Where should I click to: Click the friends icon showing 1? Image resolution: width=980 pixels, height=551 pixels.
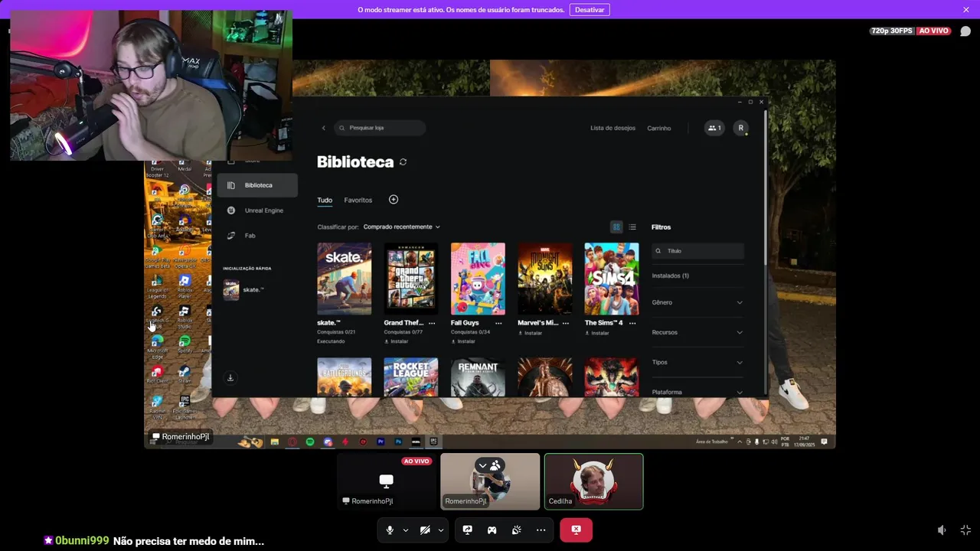(714, 128)
